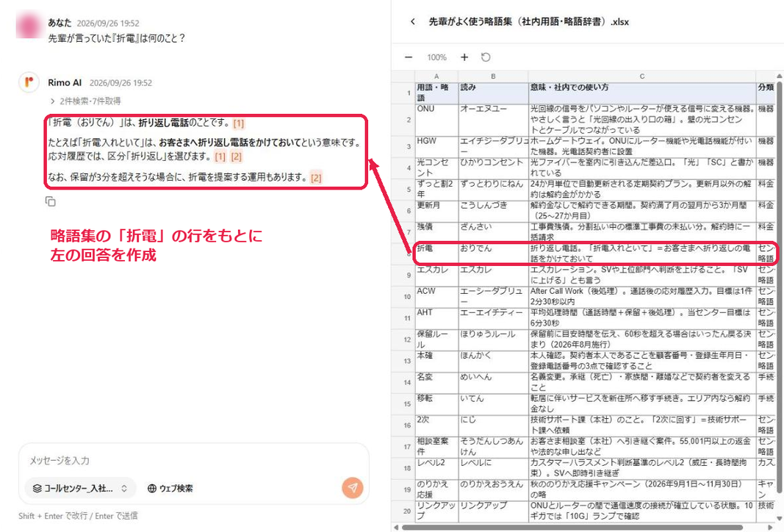Click your user avatar

tap(29, 26)
